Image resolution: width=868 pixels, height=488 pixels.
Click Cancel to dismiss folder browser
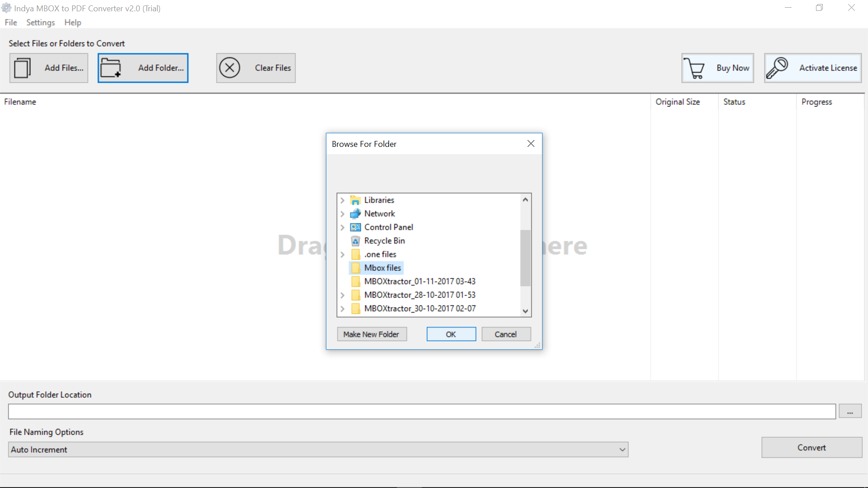(x=505, y=333)
